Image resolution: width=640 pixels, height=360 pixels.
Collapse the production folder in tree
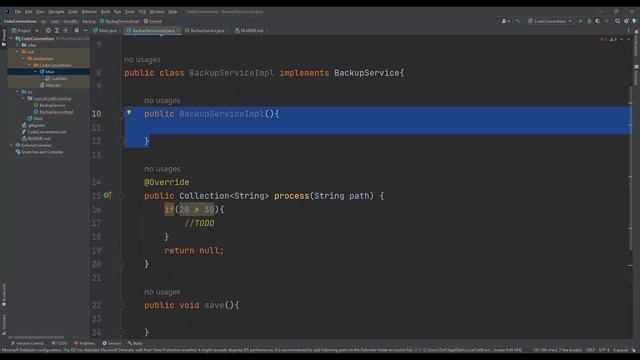tap(23, 58)
